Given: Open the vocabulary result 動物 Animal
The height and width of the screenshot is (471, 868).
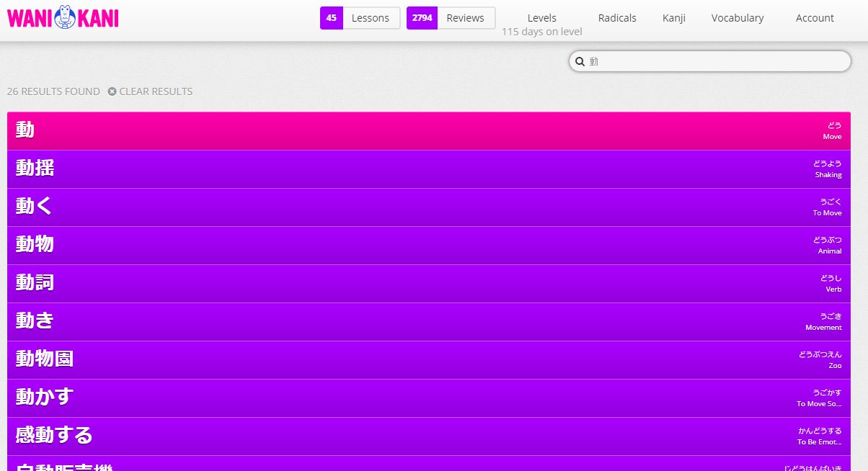Looking at the screenshot, I should 429,246.
